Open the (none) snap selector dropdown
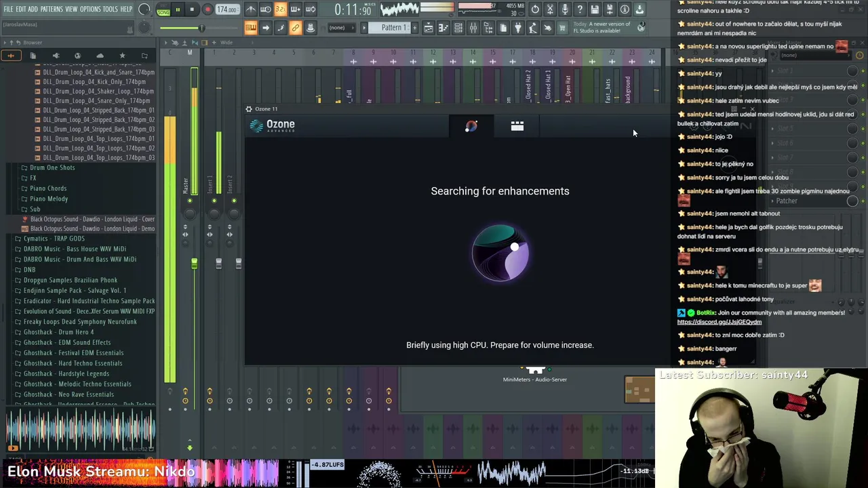 342,28
